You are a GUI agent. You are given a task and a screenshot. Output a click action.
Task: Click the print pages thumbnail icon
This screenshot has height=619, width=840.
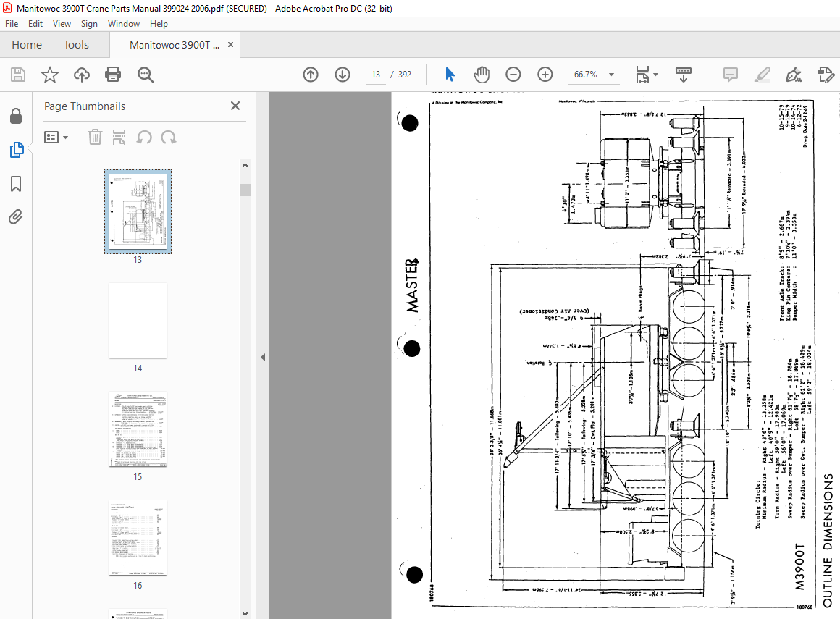[x=119, y=137]
